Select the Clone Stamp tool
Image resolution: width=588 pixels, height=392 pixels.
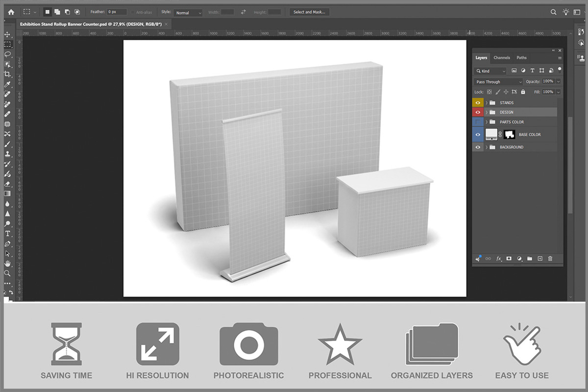pos(7,154)
